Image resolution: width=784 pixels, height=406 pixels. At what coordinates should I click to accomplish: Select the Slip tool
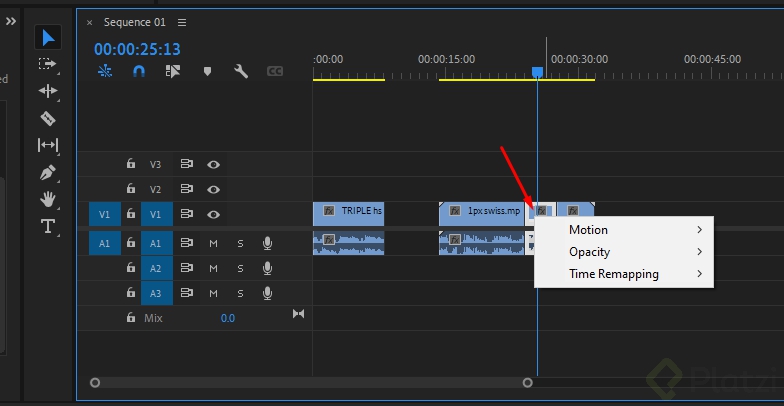pyautogui.click(x=48, y=145)
